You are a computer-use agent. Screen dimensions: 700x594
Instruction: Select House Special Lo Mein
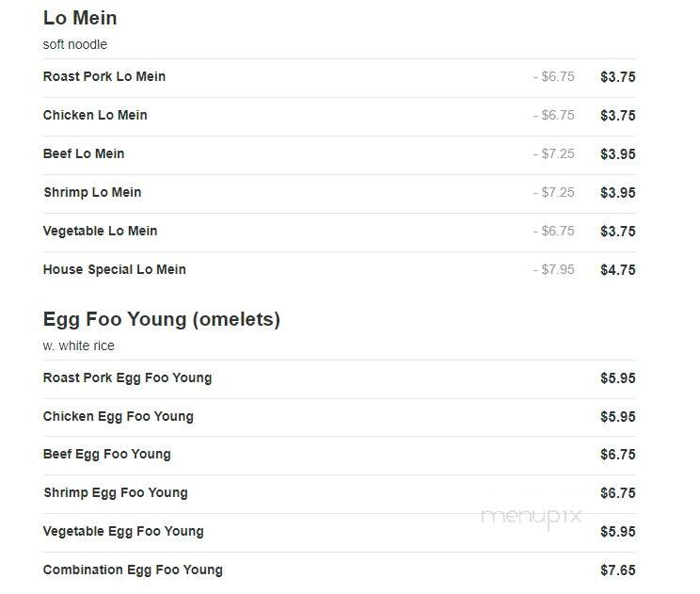[x=114, y=270]
